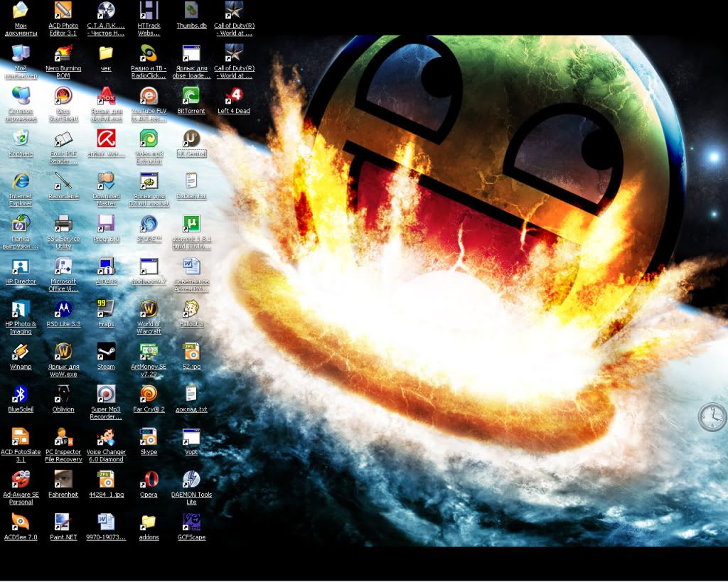Screen dimensions: 728x582
Task: Launch Internet Explorer from the desktop
Action: coord(21,181)
